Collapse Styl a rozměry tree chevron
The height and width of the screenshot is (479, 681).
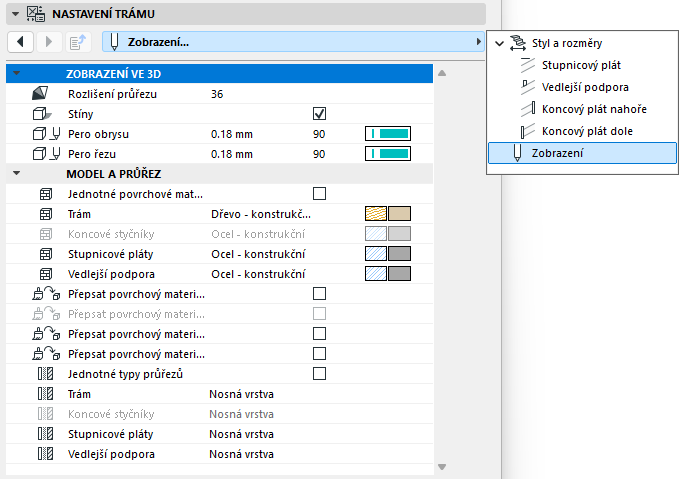coord(499,43)
